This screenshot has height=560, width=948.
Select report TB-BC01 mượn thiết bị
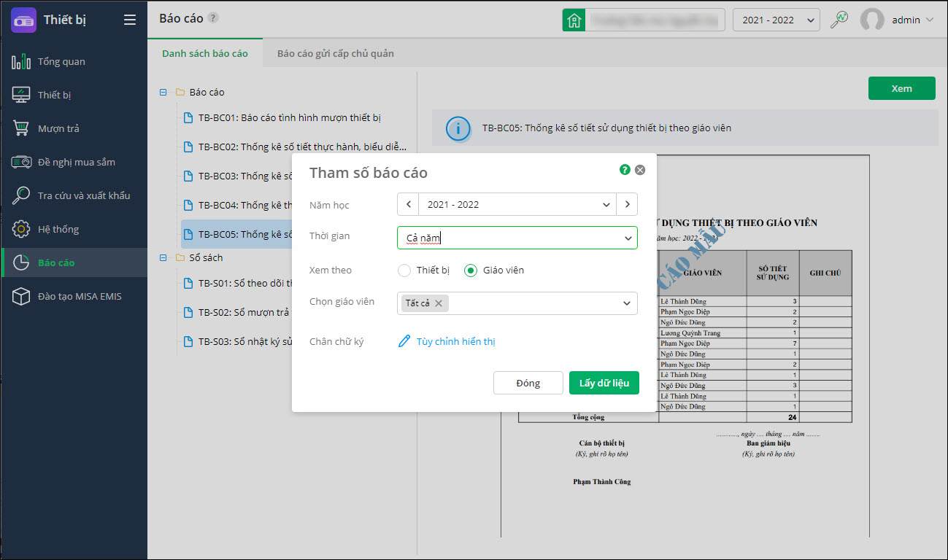click(290, 118)
